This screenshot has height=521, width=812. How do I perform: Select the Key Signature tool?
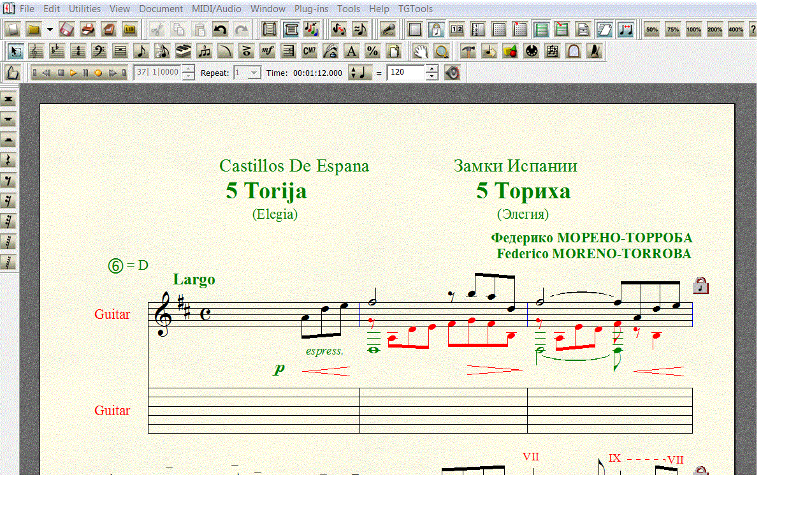[x=57, y=52]
